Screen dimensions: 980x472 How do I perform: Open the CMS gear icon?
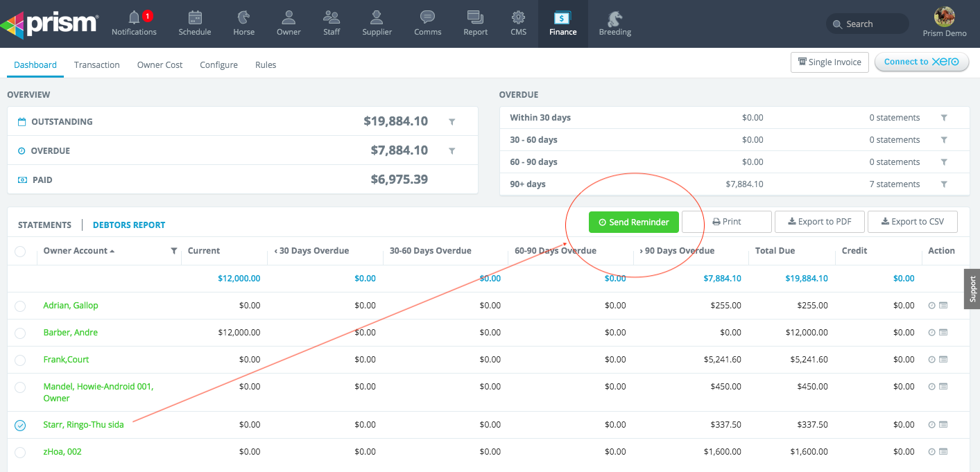pos(518,17)
